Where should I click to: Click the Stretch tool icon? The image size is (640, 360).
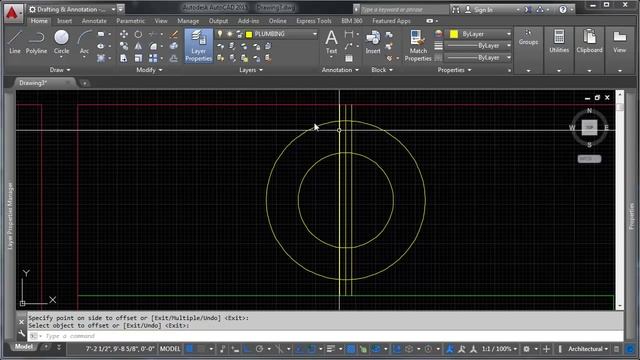[x=124, y=58]
